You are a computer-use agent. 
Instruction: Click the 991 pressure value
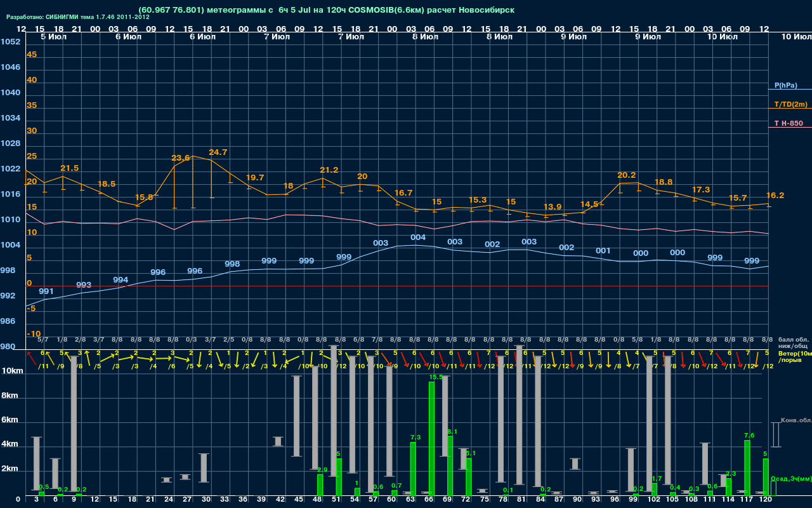point(46,291)
